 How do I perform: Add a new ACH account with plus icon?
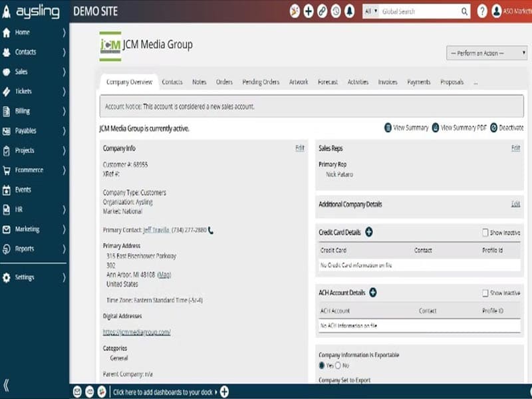click(x=373, y=293)
